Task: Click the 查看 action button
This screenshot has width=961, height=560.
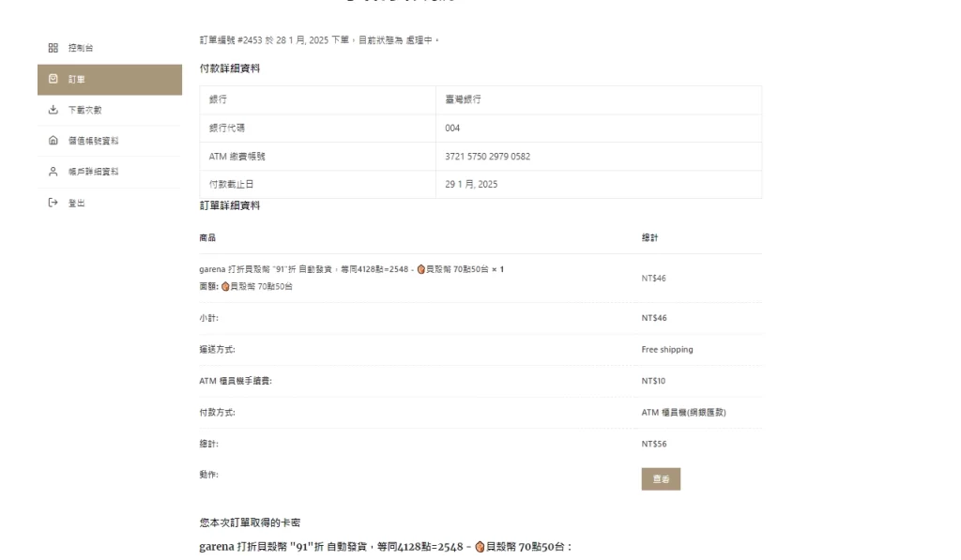Action: 661,478
